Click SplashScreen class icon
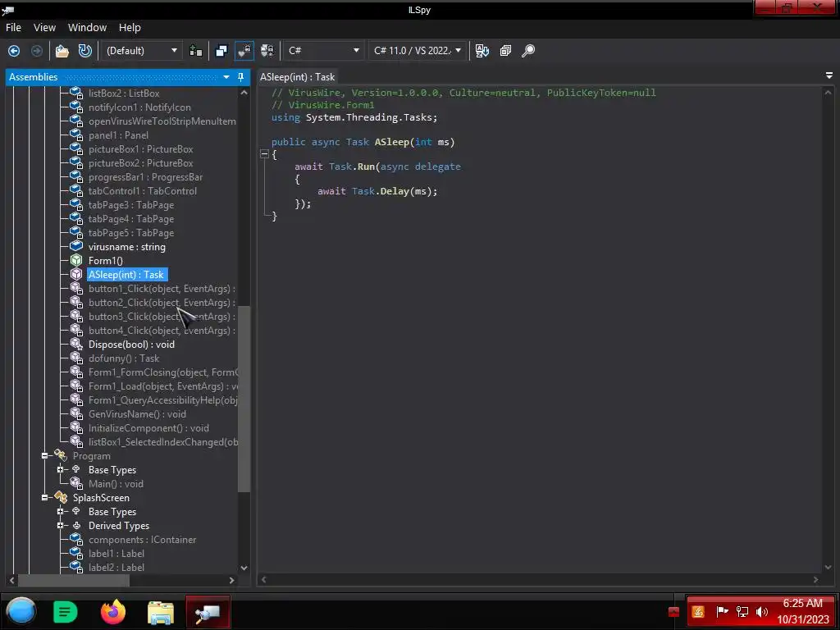 (x=61, y=498)
